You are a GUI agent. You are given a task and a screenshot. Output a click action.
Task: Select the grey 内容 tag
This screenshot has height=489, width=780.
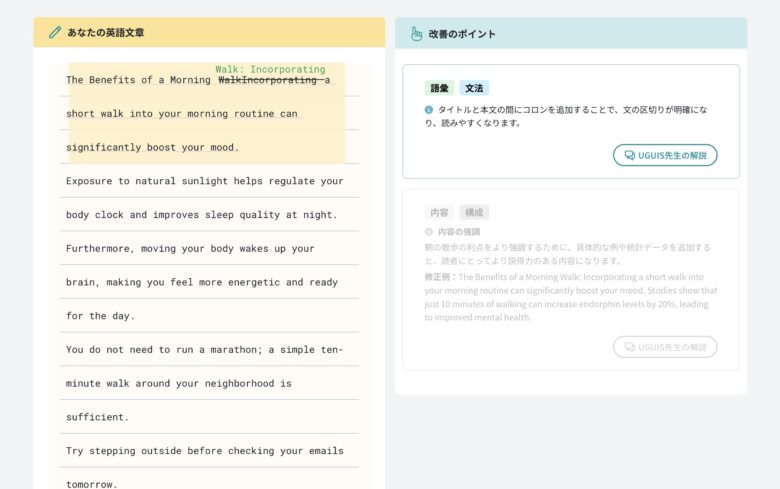[439, 212]
